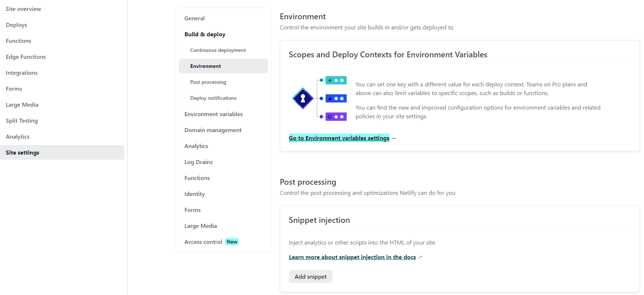Open Log Drains settings
This screenshot has height=295, width=644.
[x=198, y=162]
